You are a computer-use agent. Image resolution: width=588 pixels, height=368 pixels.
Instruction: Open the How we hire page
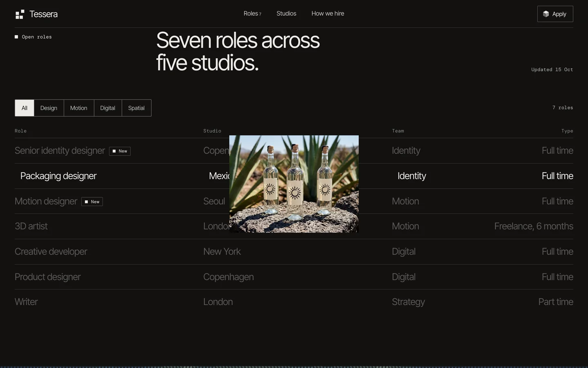(328, 13)
